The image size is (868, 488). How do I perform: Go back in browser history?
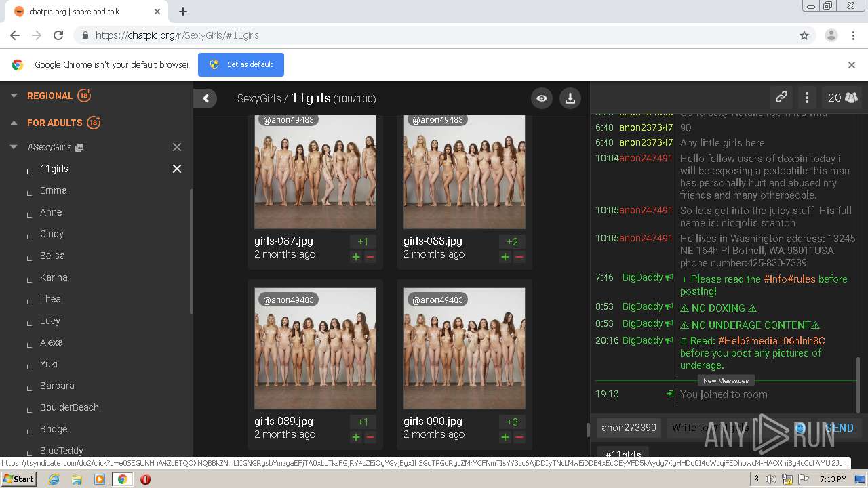pyautogui.click(x=15, y=35)
